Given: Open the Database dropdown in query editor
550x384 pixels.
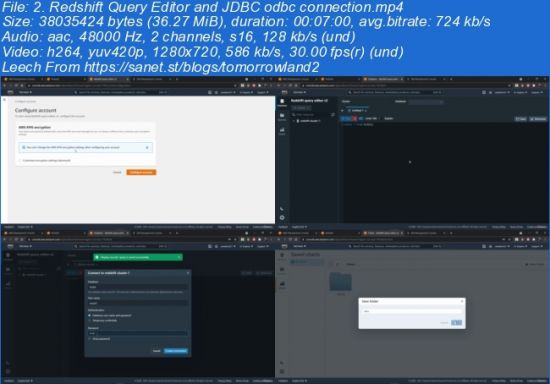Looking at the screenshot, I should [x=426, y=102].
